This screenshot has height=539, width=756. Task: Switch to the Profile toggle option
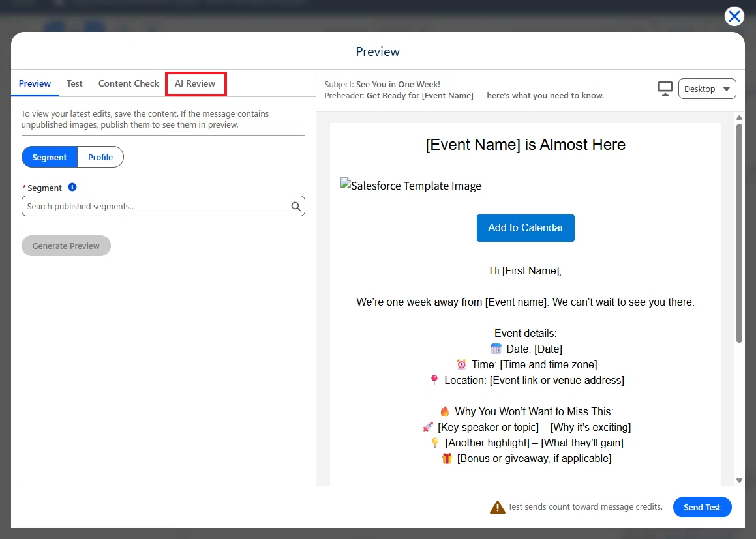(100, 157)
